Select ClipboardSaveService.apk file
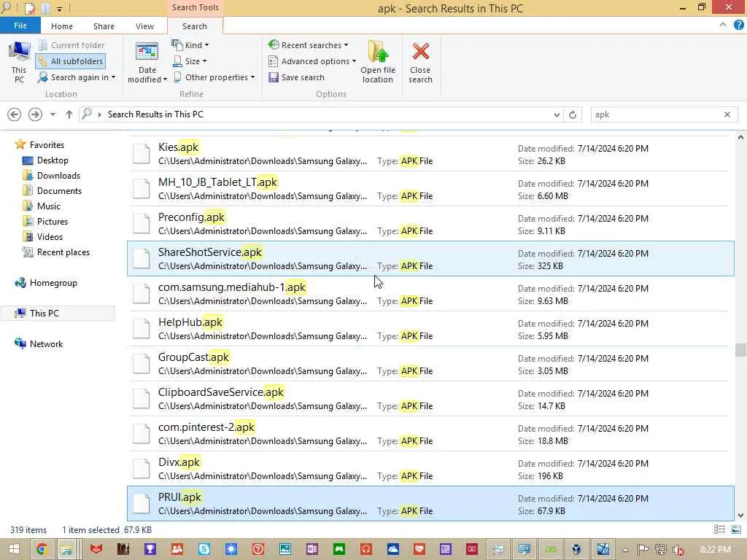 point(430,399)
